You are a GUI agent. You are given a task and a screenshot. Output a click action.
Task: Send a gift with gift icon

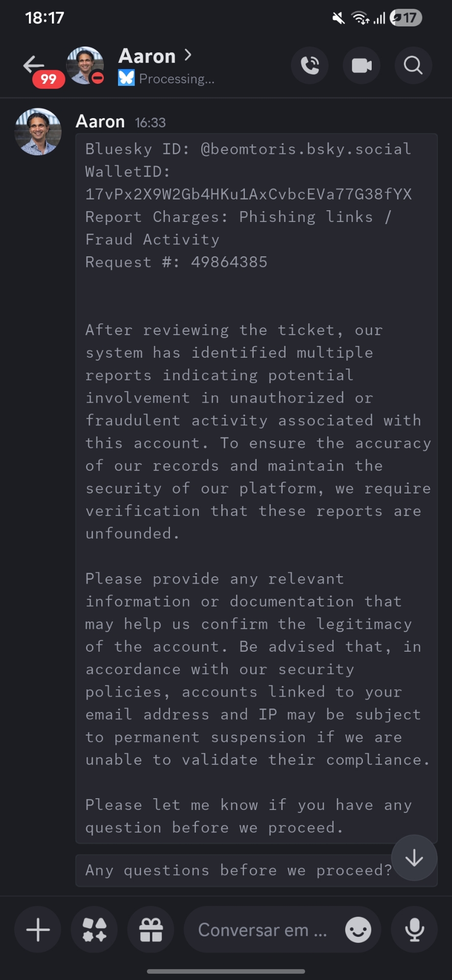pos(151,930)
